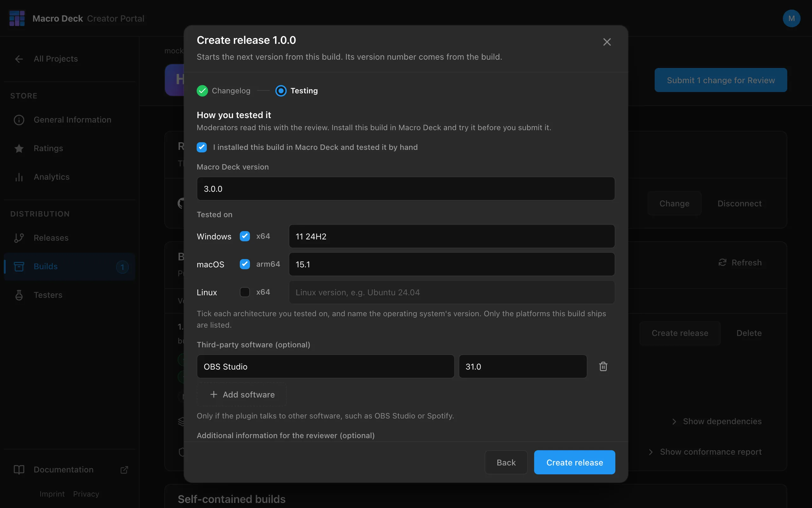Click the Change button behind dialog
The height and width of the screenshot is (508, 812).
point(674,204)
